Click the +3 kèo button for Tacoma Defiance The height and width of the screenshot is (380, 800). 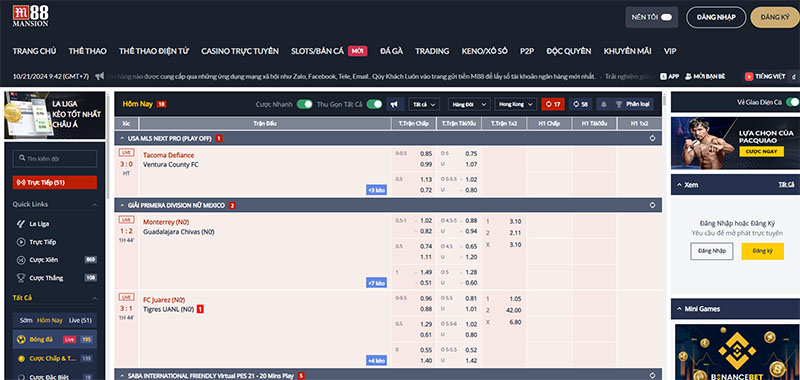click(x=377, y=190)
